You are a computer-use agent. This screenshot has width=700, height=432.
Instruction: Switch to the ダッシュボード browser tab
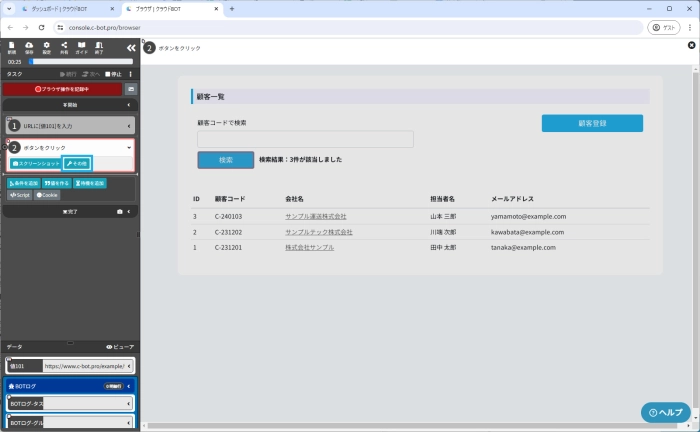coord(60,8)
